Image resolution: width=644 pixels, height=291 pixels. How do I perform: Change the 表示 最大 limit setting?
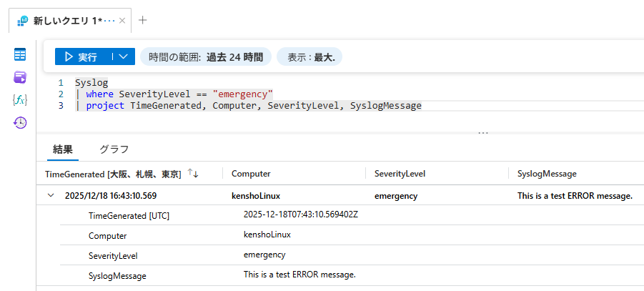click(x=309, y=56)
